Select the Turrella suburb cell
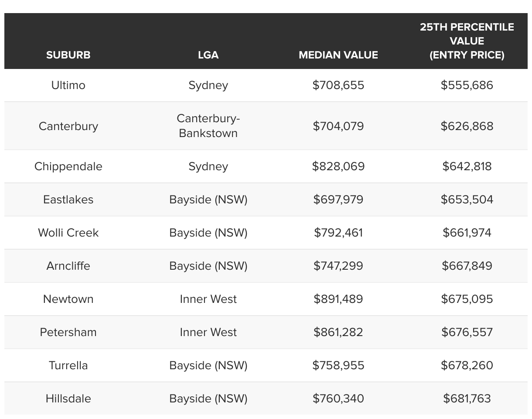 pyautogui.click(x=68, y=365)
